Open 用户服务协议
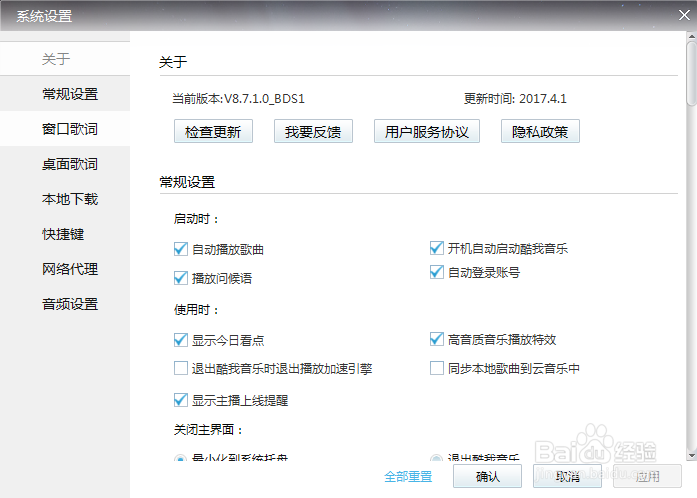The image size is (697, 498). 427,131
